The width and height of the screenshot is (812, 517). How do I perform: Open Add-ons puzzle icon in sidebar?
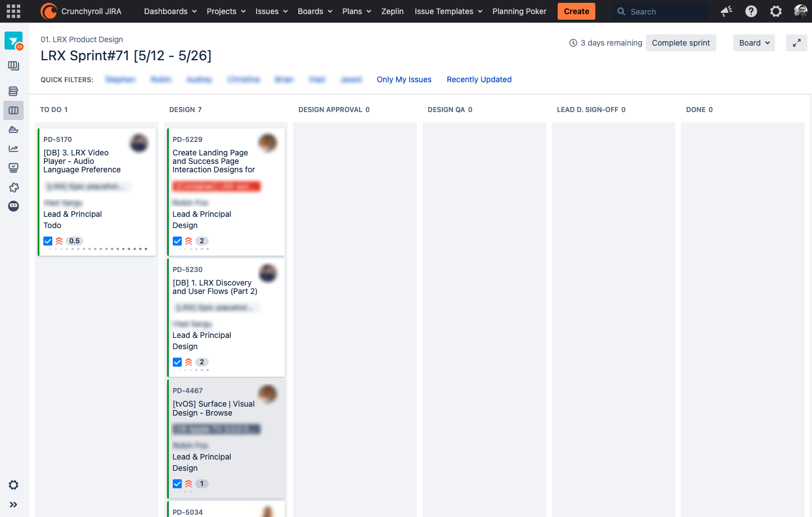click(14, 187)
